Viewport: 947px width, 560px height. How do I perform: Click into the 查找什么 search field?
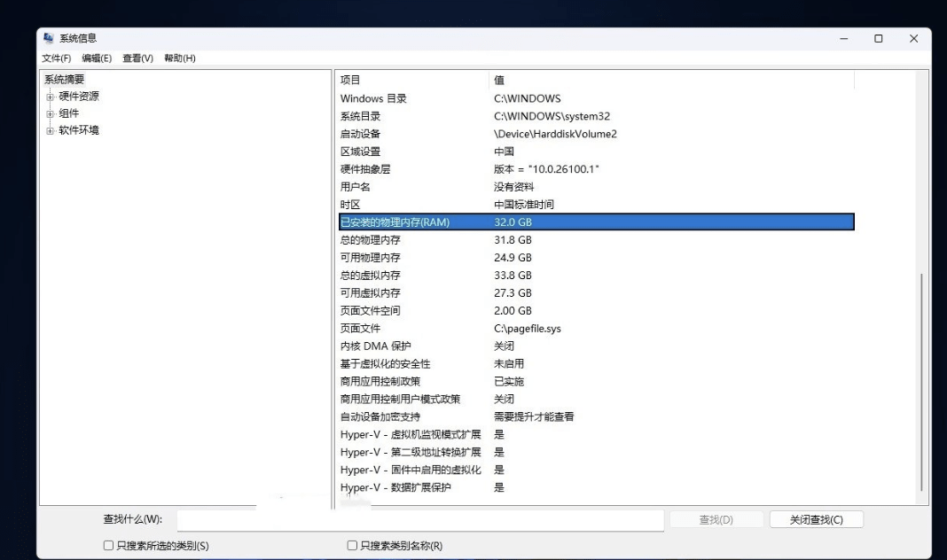pos(419,520)
